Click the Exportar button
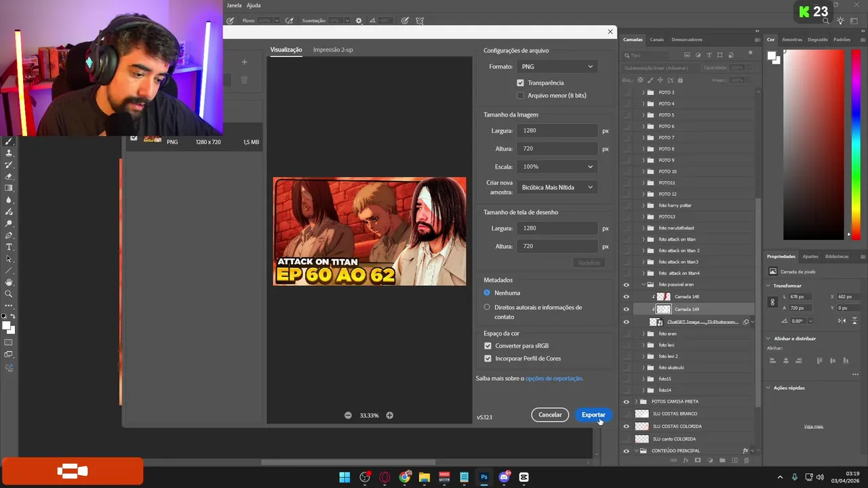868x488 pixels. click(x=593, y=415)
